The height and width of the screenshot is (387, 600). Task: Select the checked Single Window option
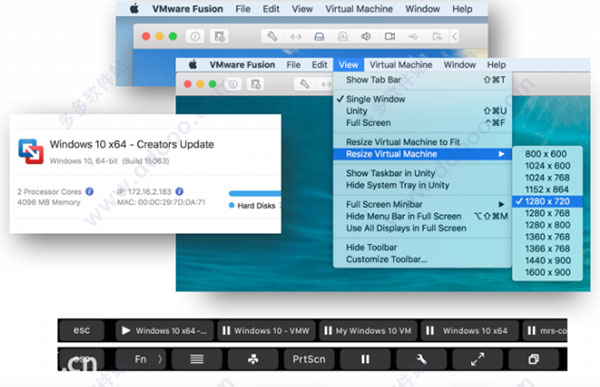[x=422, y=99]
